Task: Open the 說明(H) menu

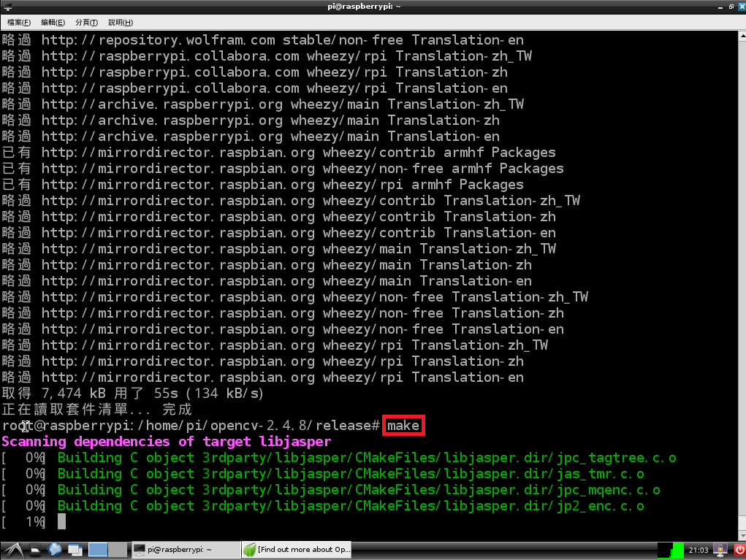Action: (121, 23)
